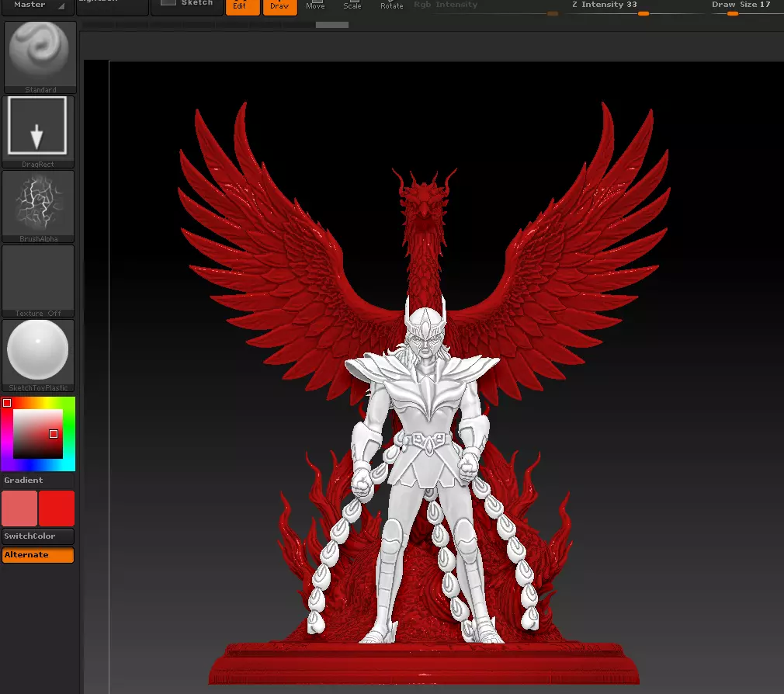Screen dimensions: 784x694
Task: Open the Texture Off slot
Action: click(38, 280)
